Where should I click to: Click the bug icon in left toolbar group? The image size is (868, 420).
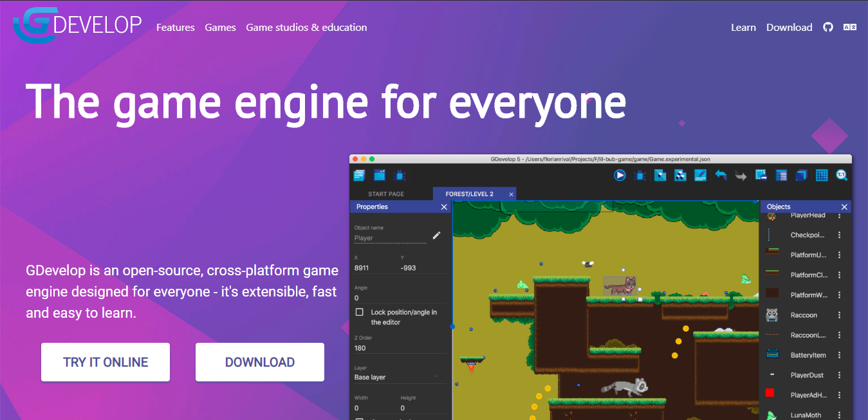pos(400,174)
